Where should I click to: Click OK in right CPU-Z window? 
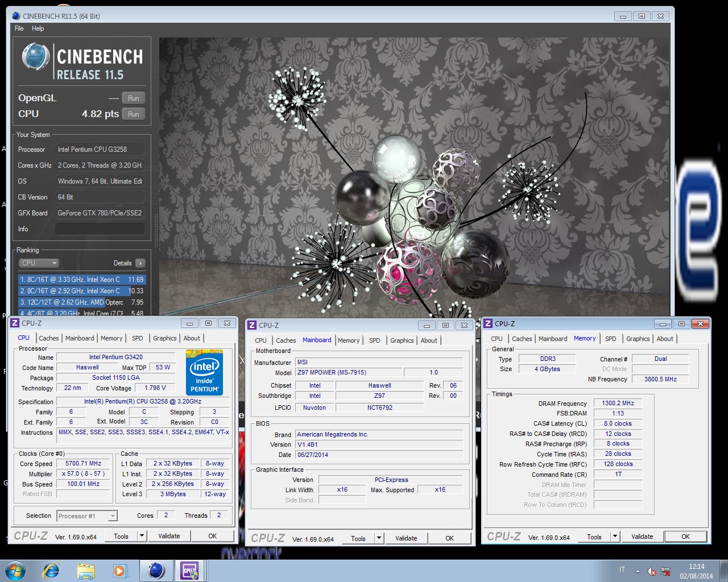click(685, 537)
